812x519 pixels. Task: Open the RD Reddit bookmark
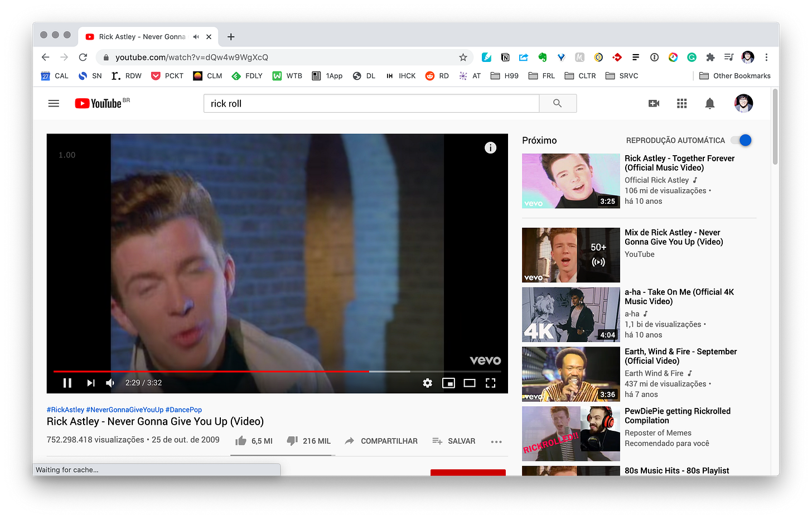click(437, 76)
